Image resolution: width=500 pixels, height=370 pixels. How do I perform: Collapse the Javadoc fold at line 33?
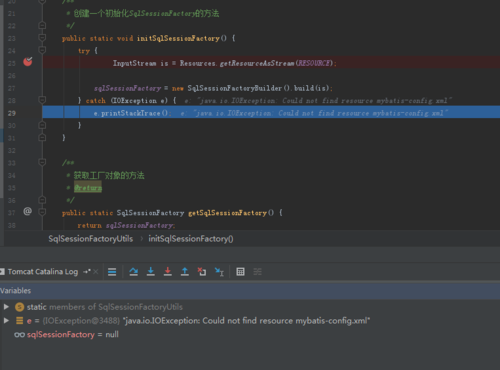pos(42,162)
